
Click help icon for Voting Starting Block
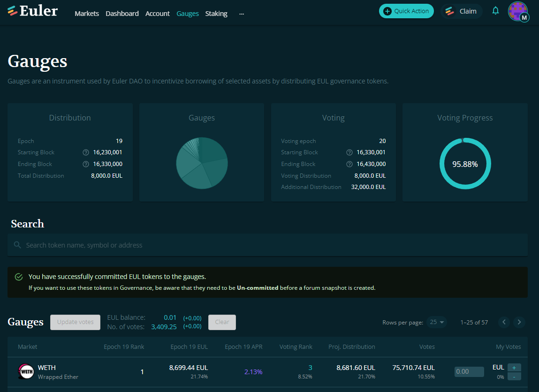pyautogui.click(x=349, y=152)
